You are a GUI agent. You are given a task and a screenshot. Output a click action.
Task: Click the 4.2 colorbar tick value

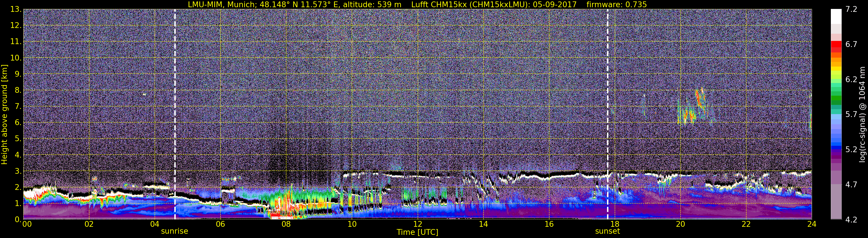pos(851,220)
